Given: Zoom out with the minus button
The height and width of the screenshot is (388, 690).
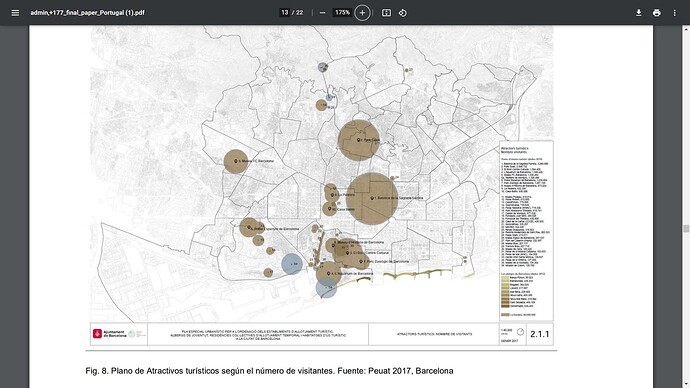Looking at the screenshot, I should [323, 13].
